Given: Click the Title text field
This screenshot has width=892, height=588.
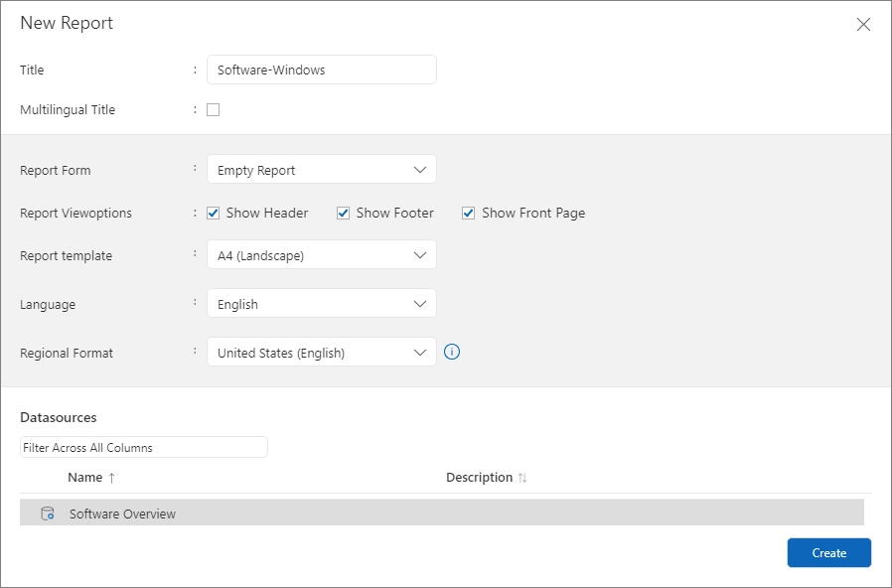Looking at the screenshot, I should (321, 70).
